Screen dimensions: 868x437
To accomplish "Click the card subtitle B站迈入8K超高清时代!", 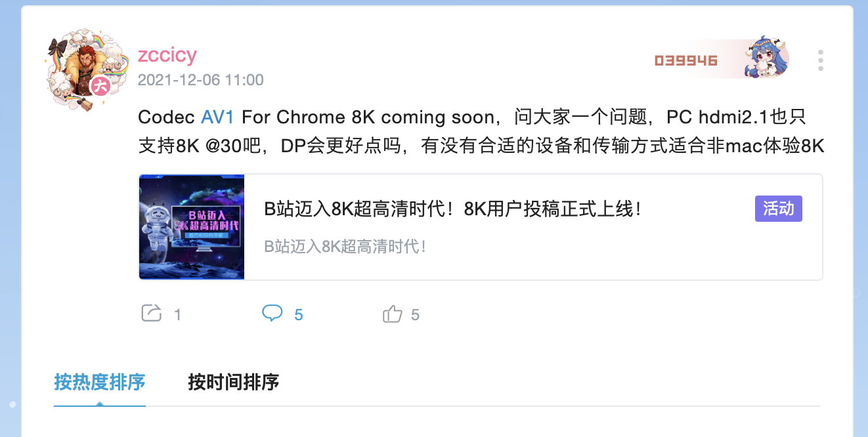I will point(346,247).
